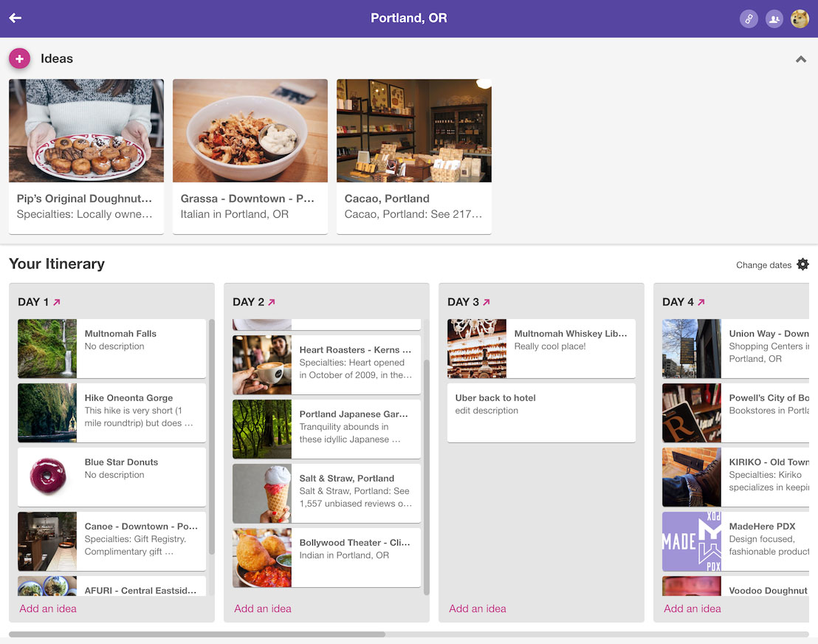The image size is (818, 644).
Task: Collapse the Ideas section chevron
Action: 801,60
